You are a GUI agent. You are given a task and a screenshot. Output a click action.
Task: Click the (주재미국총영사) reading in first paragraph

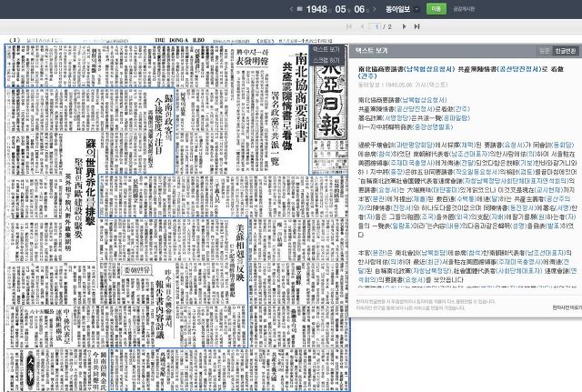[x=410, y=163]
